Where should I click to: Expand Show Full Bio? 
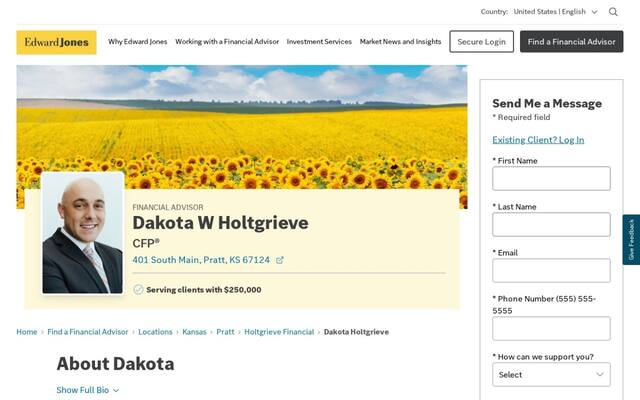coord(88,390)
